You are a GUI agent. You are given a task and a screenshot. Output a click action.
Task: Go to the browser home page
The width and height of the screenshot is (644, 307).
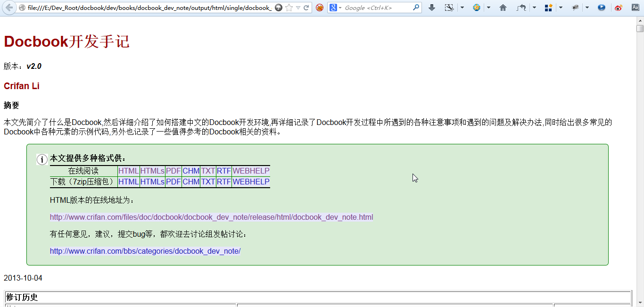click(x=503, y=8)
